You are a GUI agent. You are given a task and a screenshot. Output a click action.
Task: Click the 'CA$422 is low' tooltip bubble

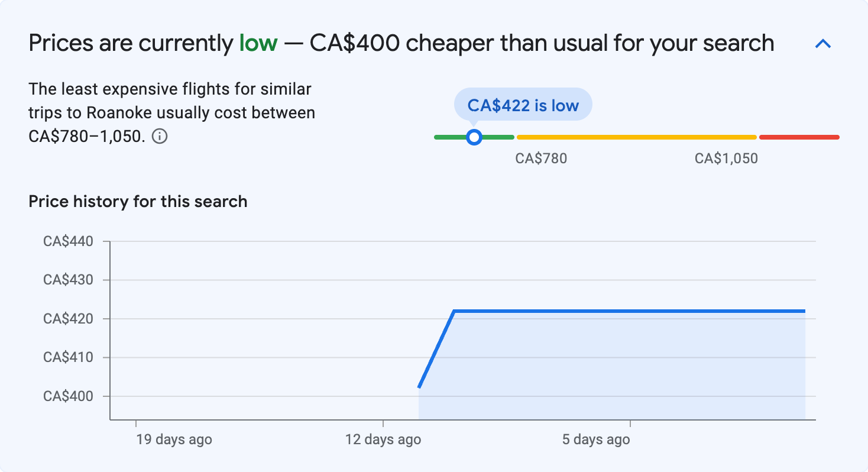pyautogui.click(x=523, y=105)
